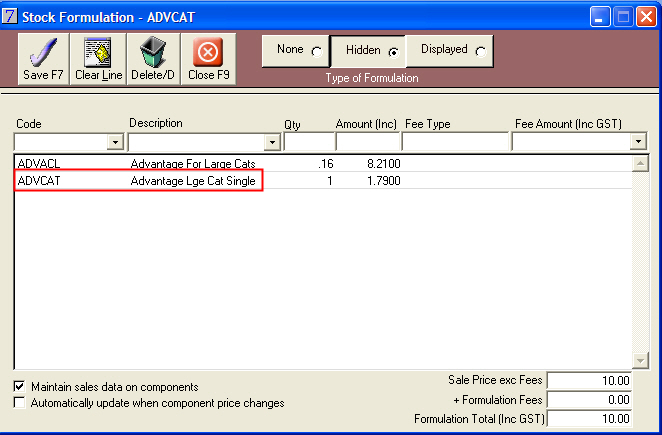This screenshot has width=662, height=435.
Task: Select the ADVCAT code row
Action: tap(323, 180)
